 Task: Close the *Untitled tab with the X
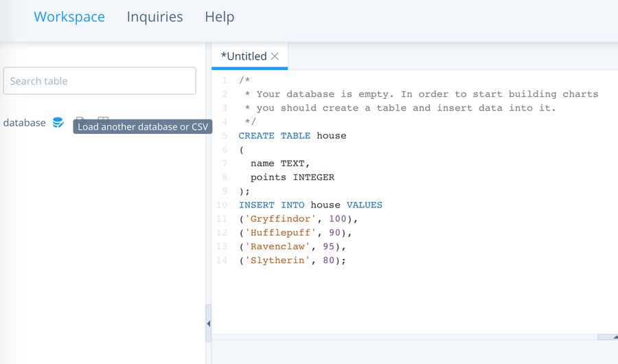[x=275, y=56]
